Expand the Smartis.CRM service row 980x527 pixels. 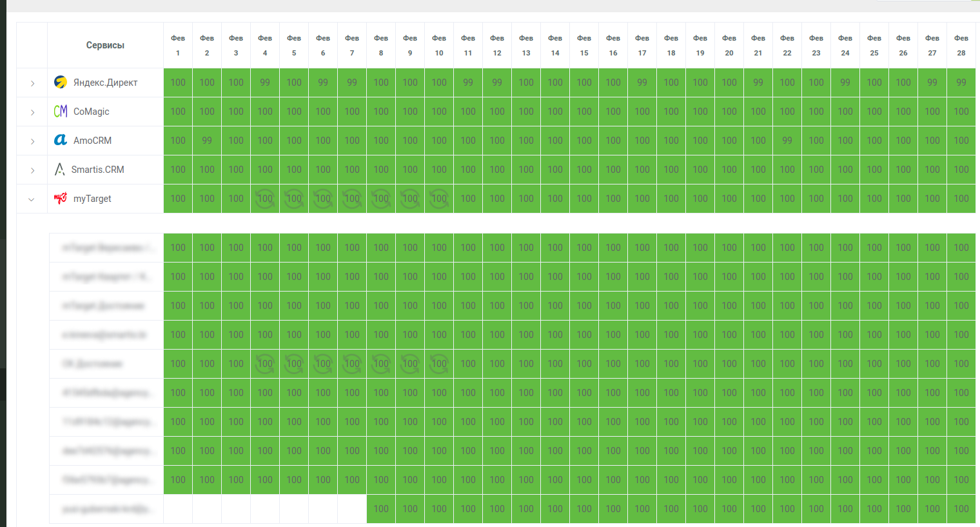(32, 170)
